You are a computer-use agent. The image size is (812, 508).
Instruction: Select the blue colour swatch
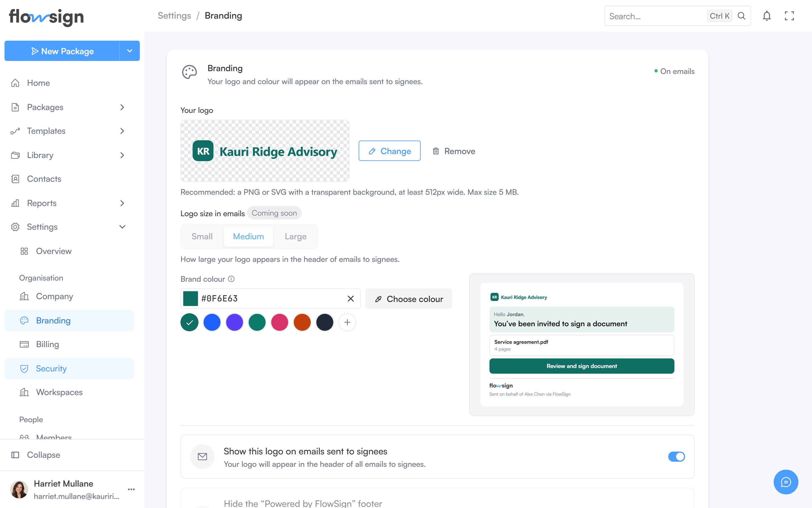pos(212,322)
